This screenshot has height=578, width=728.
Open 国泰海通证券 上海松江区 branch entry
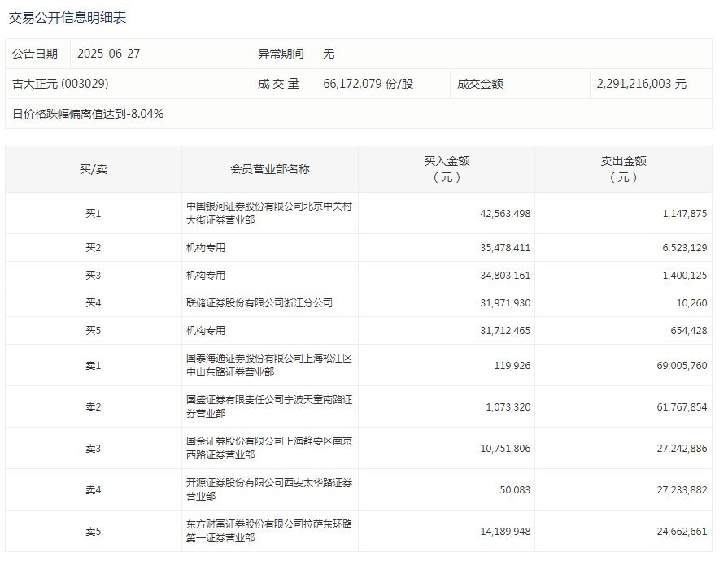point(268,365)
